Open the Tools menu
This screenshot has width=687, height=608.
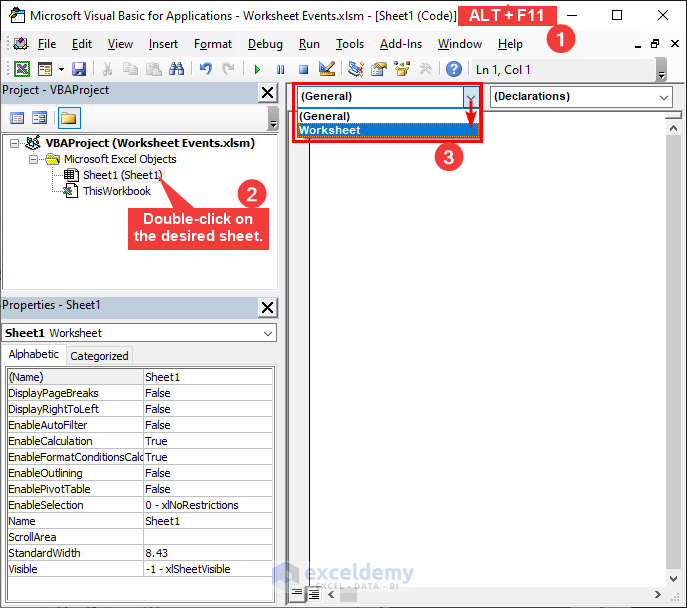[x=350, y=44]
